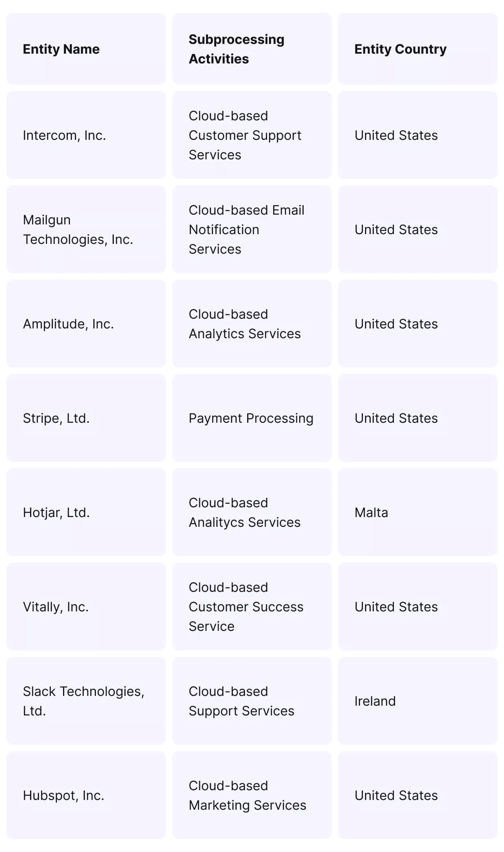Image resolution: width=504 pixels, height=852 pixels.
Task: Click the Cloud-based Analytics Services cell
Action: [x=252, y=324]
